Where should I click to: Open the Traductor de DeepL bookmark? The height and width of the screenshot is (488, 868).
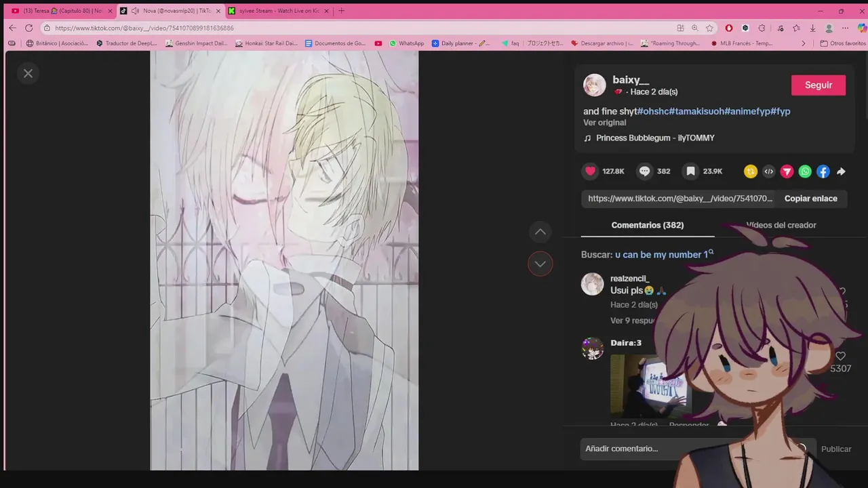coord(127,43)
